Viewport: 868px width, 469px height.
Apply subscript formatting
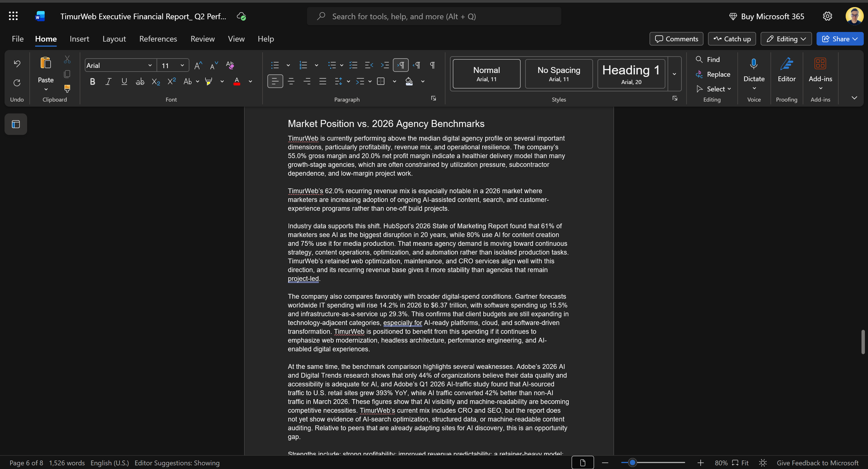click(x=156, y=81)
